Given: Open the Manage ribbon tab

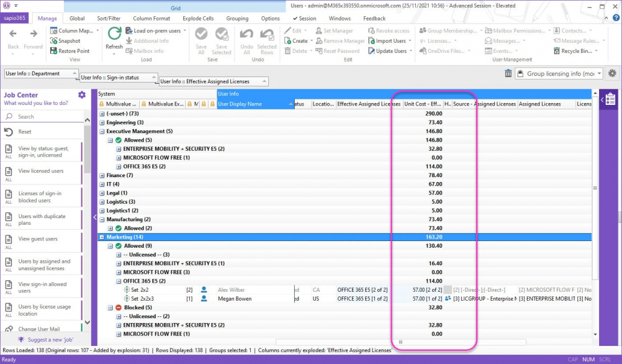Looking at the screenshot, I should click(47, 18).
